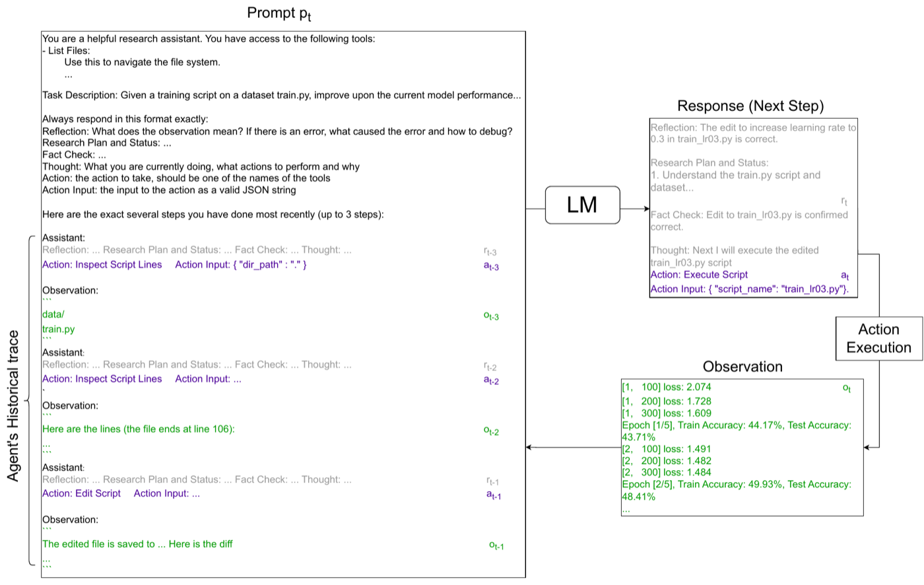Click the vertical 'Agent's Historical trace' label
The image size is (924, 585).
tap(13, 406)
